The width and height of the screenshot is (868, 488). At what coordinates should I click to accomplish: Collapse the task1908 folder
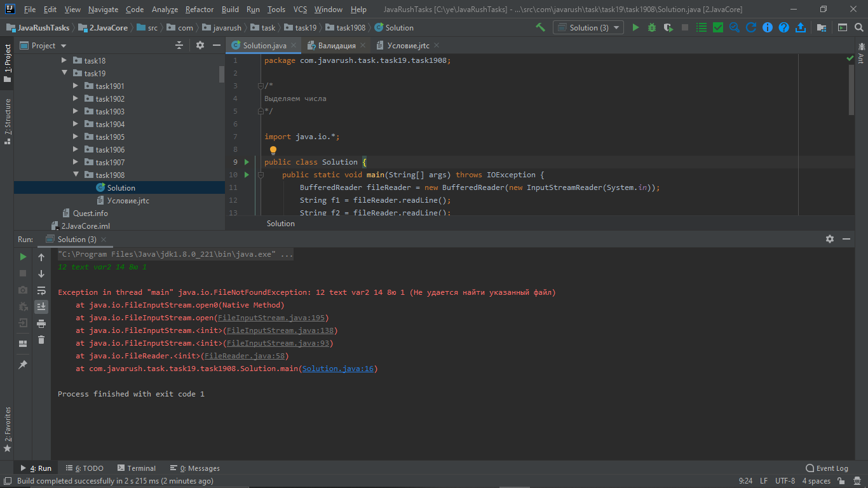[x=75, y=175]
